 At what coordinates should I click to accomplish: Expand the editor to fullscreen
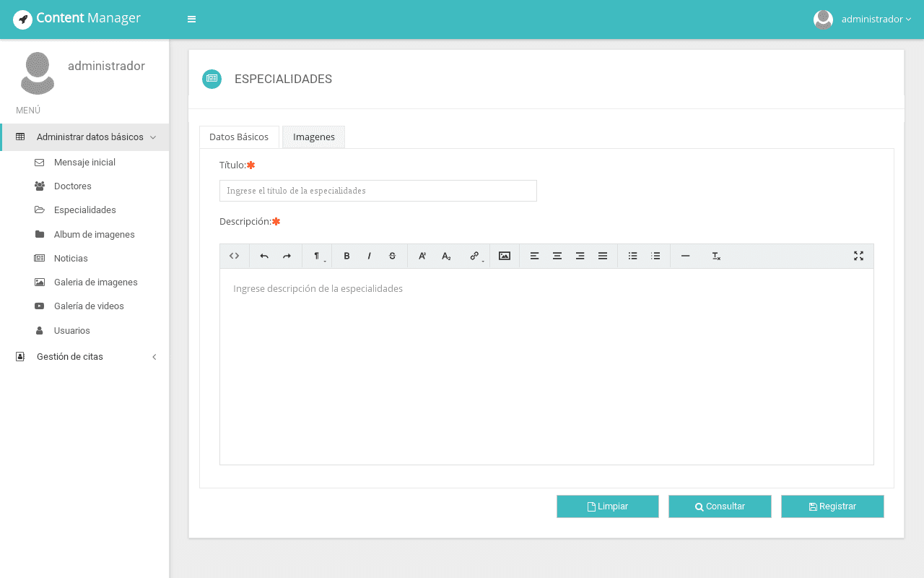click(858, 256)
